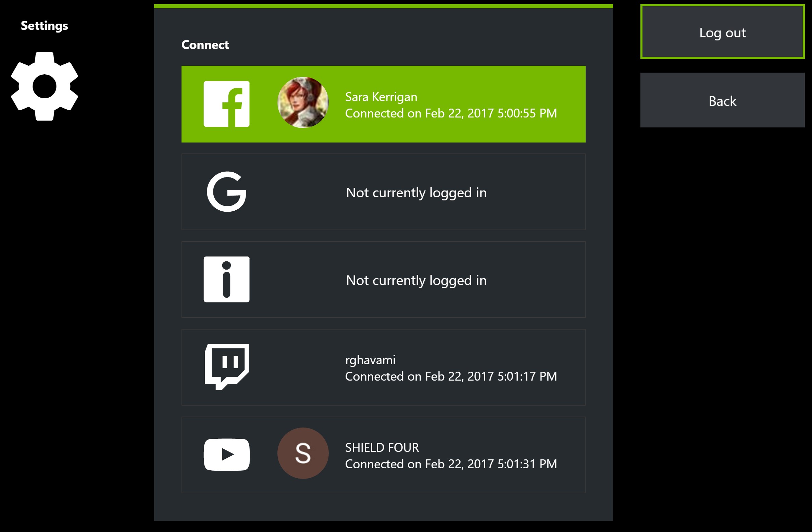Viewport: 812px width, 532px height.
Task: Select the Google logo icon
Action: [x=226, y=191]
